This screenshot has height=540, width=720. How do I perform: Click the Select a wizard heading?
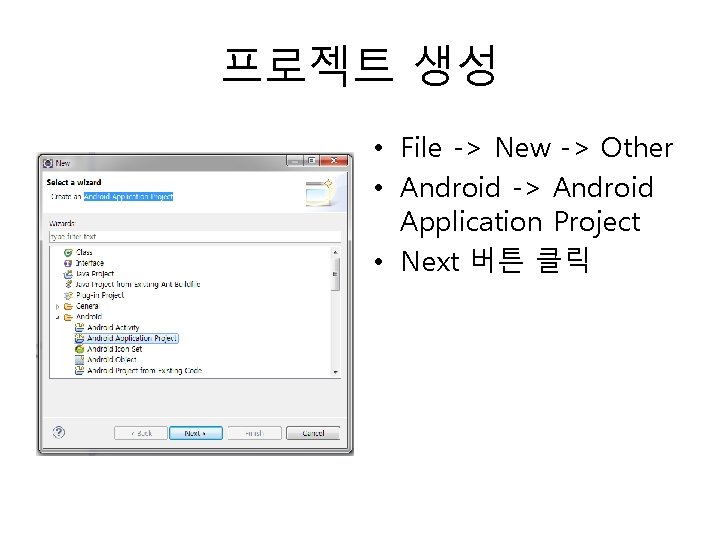tap(74, 182)
